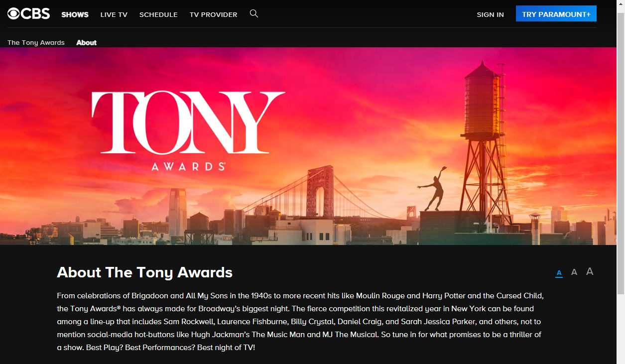This screenshot has height=364, width=625.
Task: Click the Tony Awards logo in the banner
Action: pos(187,129)
